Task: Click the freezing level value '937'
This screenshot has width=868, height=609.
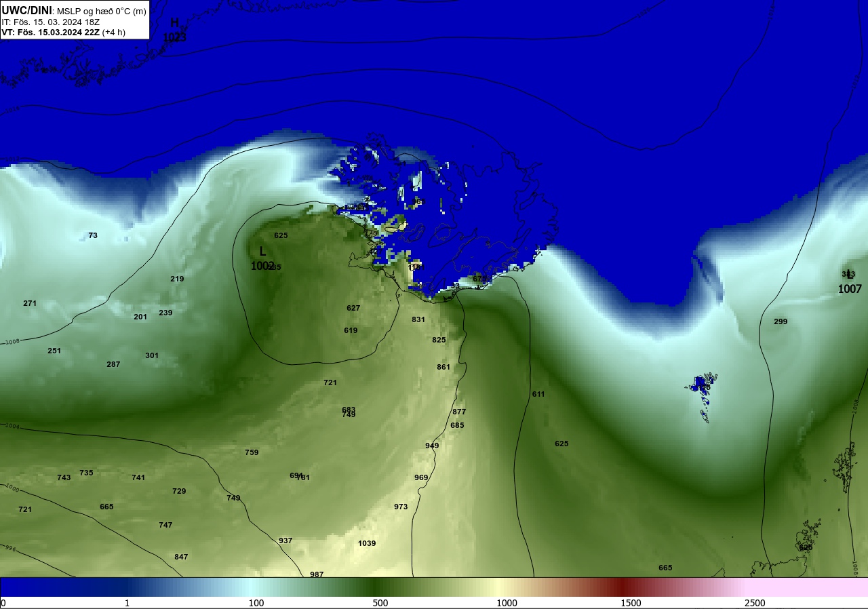Action: [285, 541]
